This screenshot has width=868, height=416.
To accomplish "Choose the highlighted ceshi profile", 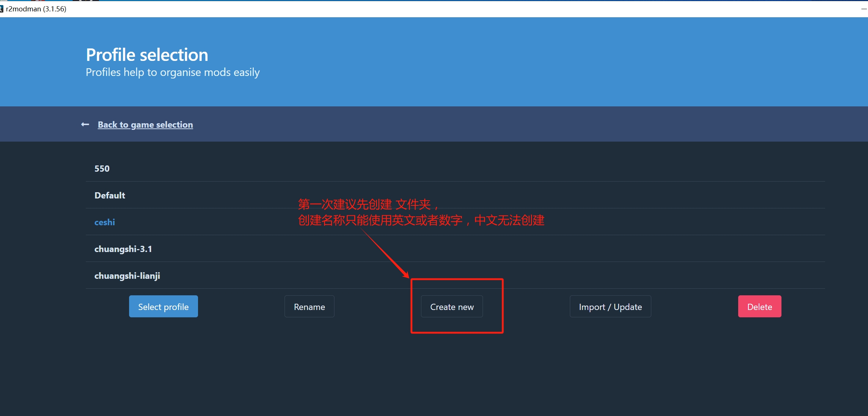I will (x=105, y=222).
